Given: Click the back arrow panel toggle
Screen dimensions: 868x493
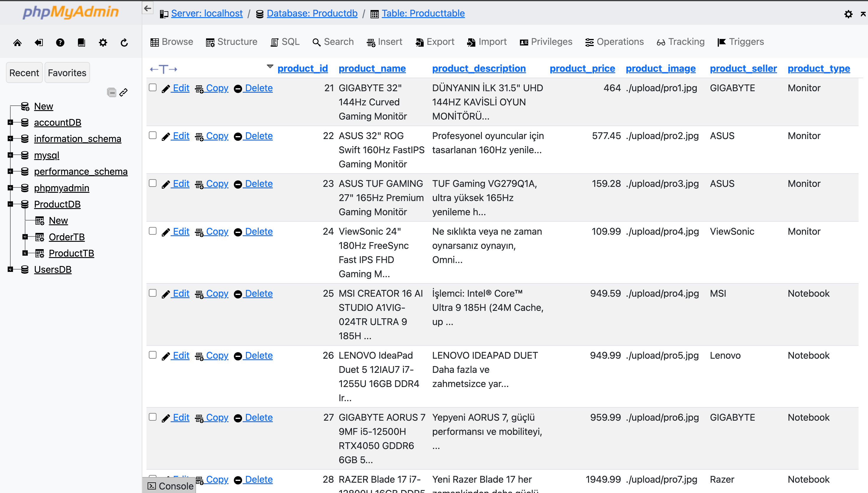Looking at the screenshot, I should coord(148,8).
